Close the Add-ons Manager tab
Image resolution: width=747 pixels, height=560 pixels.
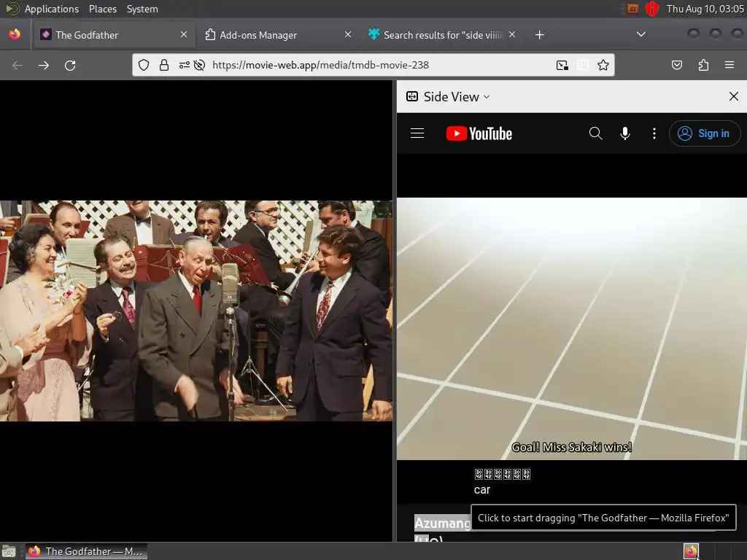tap(348, 34)
